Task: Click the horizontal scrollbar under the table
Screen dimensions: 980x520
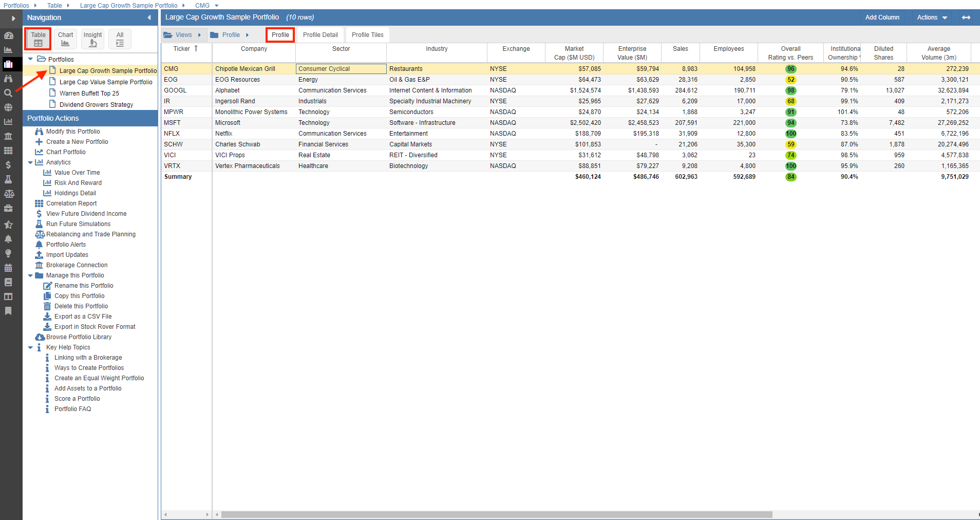Action: [497, 514]
